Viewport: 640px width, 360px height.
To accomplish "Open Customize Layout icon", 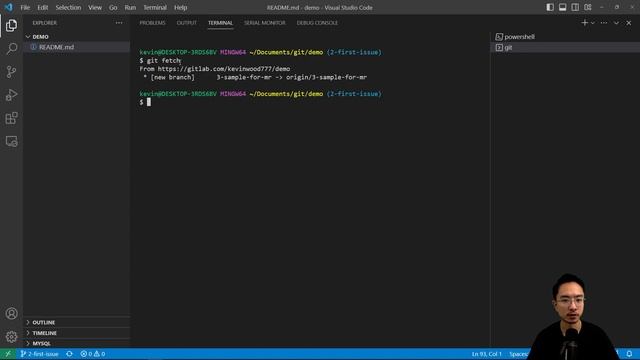I will pyautogui.click(x=588, y=7).
